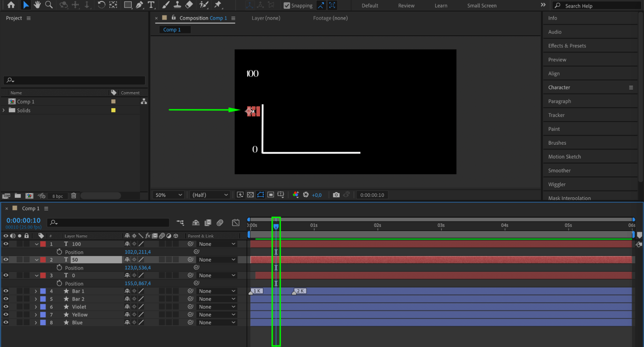Uncheck the Snapping checkbox
The image size is (644, 347).
tap(286, 5)
